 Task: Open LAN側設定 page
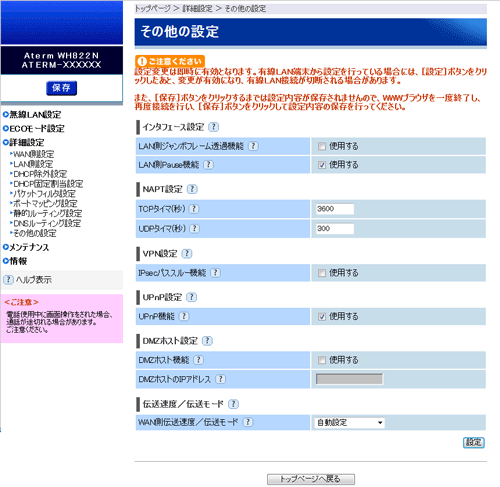[x=33, y=164]
